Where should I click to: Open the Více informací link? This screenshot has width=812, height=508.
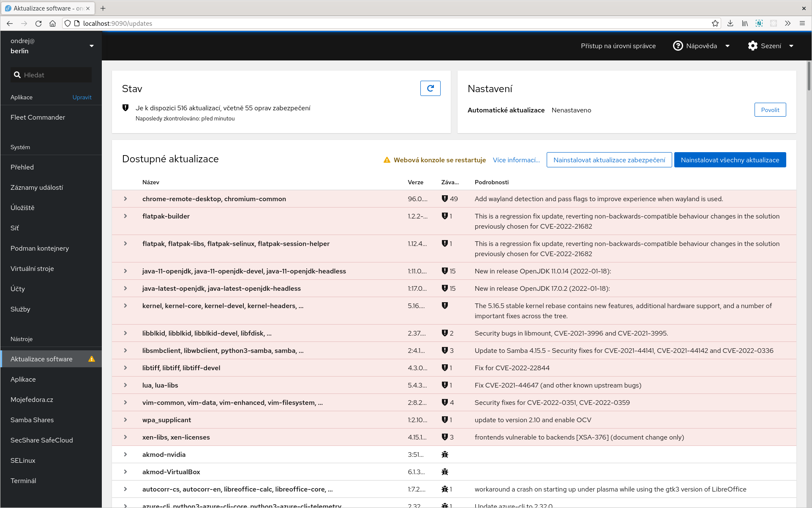[x=516, y=160]
